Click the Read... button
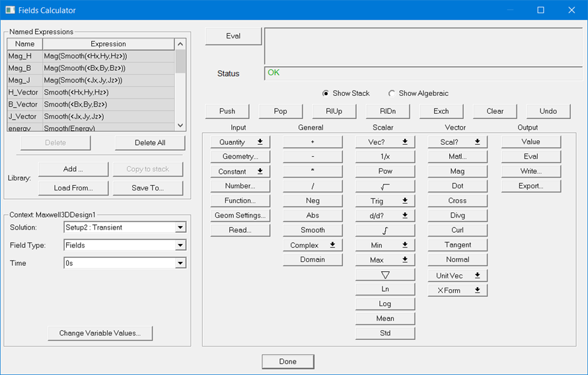This screenshot has height=375, width=588. coord(240,230)
